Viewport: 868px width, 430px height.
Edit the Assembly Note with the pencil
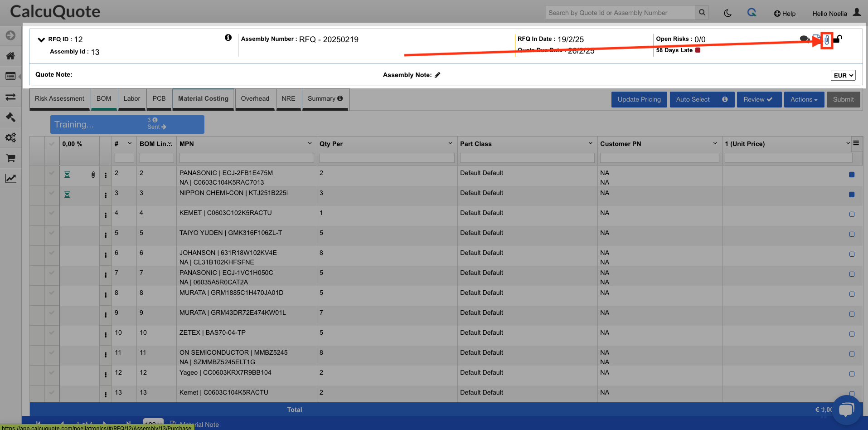(437, 75)
